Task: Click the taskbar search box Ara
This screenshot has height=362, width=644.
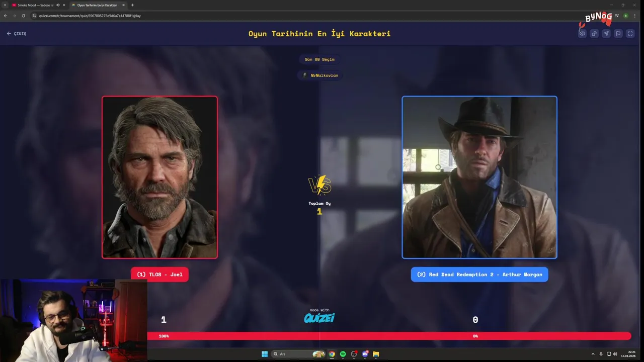Action: point(299,354)
